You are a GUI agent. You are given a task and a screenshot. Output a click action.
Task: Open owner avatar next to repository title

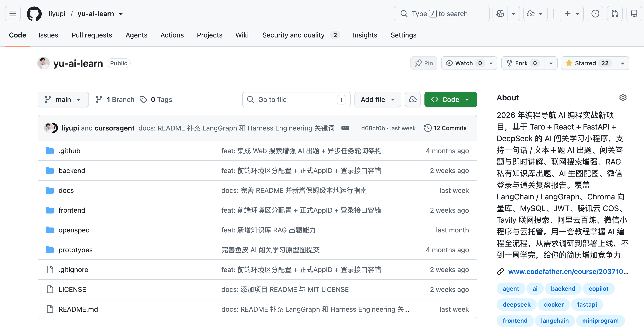tap(44, 63)
